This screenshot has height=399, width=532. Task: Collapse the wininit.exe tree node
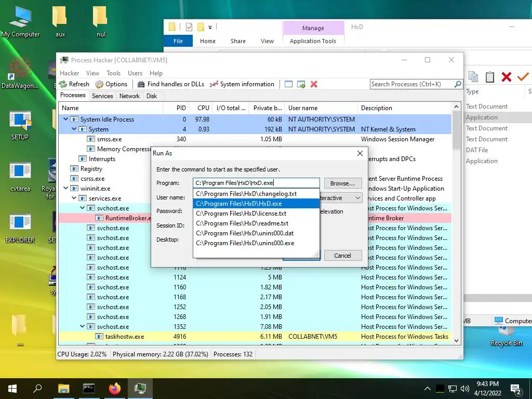(65, 188)
